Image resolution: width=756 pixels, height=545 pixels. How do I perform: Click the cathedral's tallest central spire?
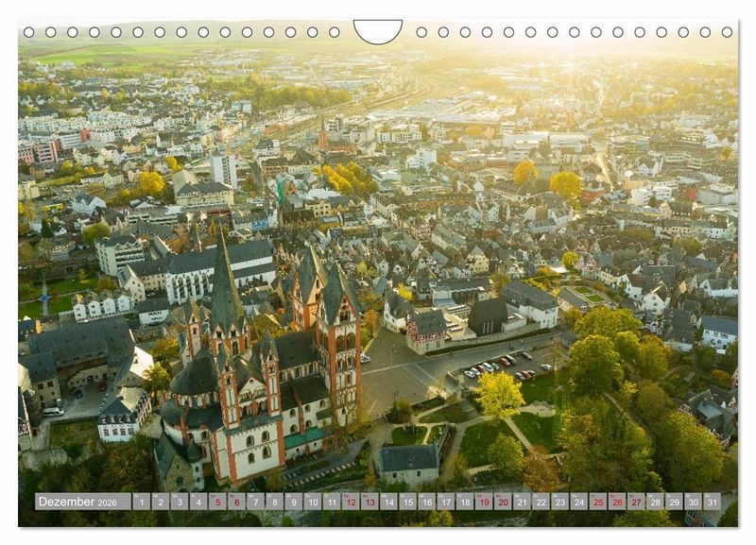point(225,283)
